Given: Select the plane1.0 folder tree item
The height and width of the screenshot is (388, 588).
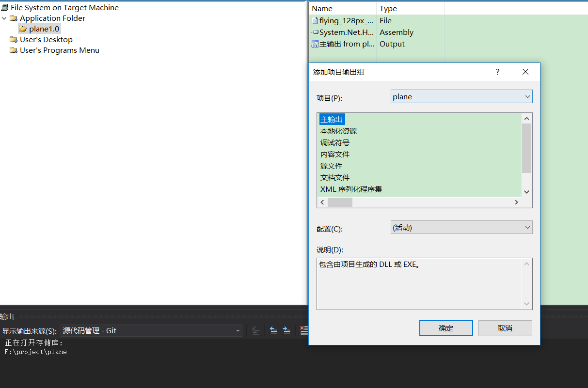Looking at the screenshot, I should point(44,29).
